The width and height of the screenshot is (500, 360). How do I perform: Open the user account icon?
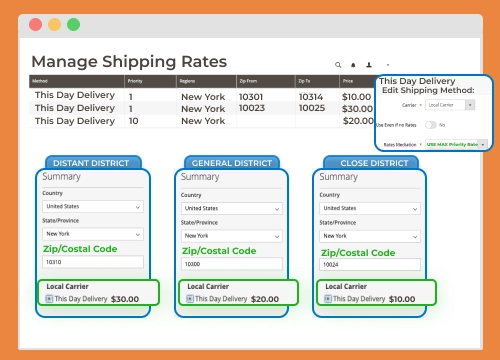click(x=369, y=65)
